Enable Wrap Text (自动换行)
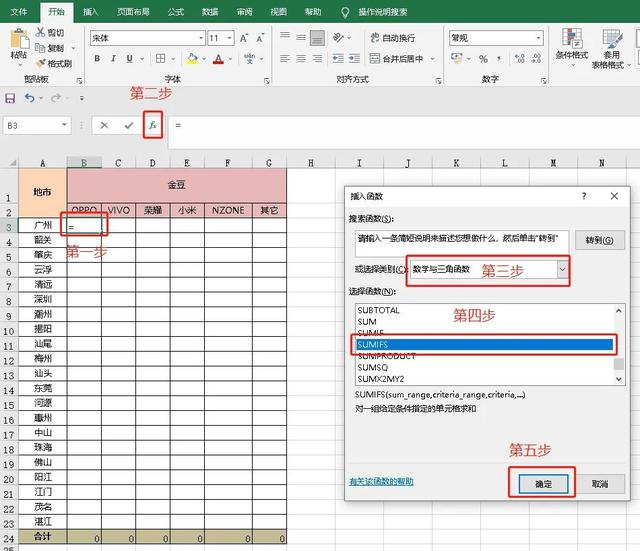 coord(393,38)
